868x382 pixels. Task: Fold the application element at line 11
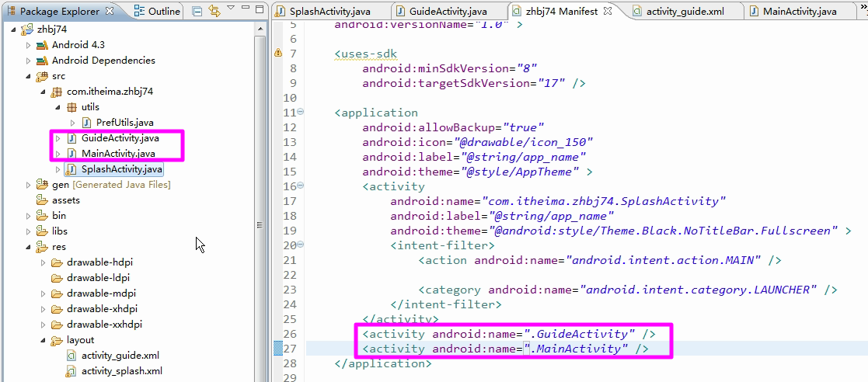coord(301,112)
